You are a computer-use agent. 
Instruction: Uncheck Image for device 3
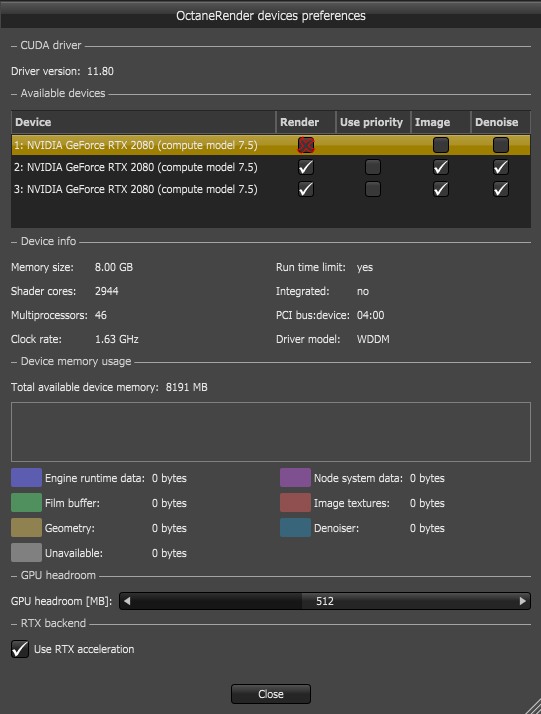440,189
